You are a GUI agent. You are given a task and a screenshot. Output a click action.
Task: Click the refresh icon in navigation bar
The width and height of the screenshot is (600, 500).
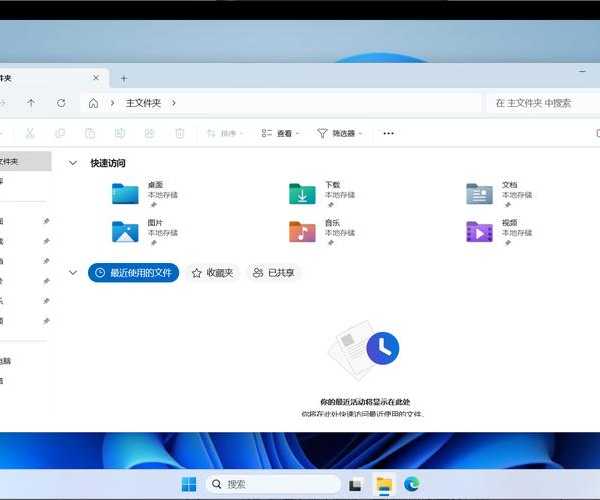click(x=61, y=103)
